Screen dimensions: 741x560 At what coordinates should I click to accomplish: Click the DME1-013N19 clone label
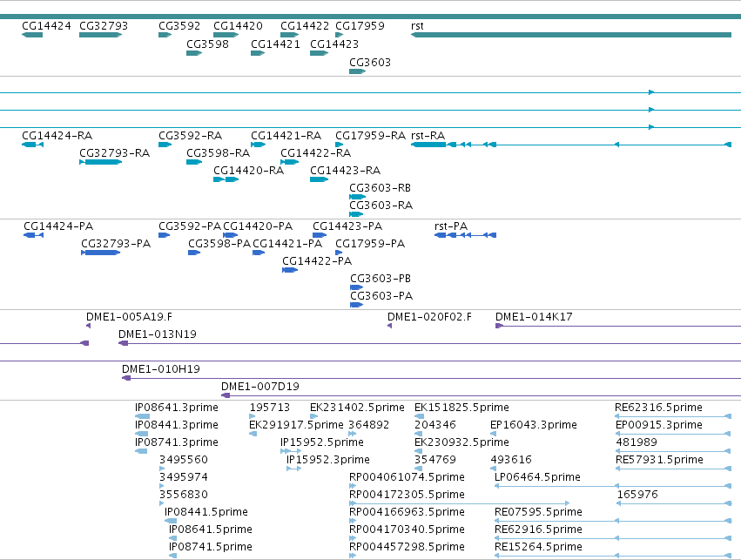[158, 334]
